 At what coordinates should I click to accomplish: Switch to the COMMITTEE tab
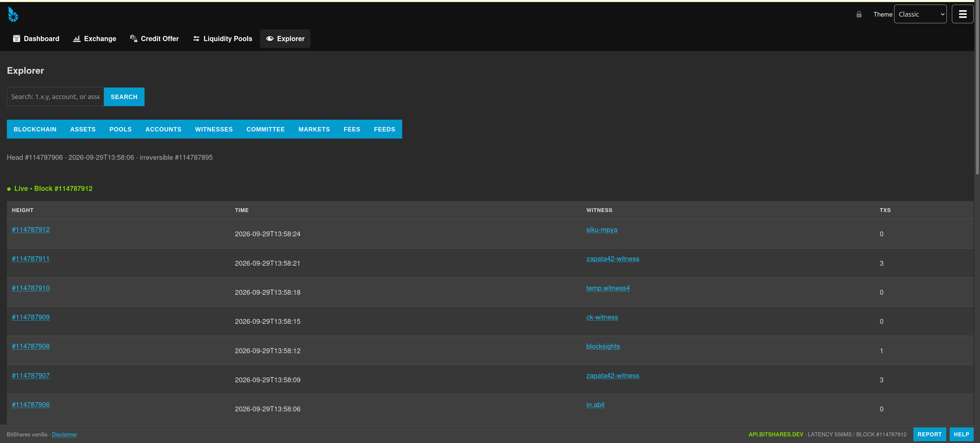[266, 129]
